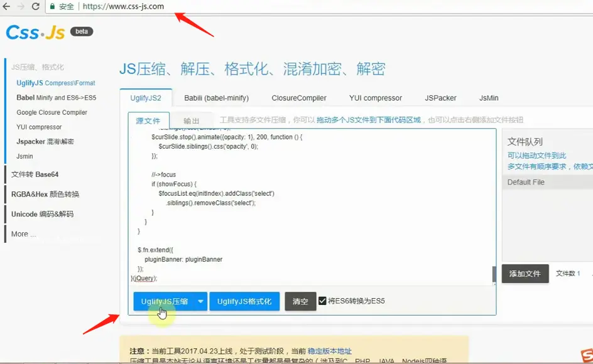
Task: Click the }(jQuery); line in editor
Action: (144, 278)
